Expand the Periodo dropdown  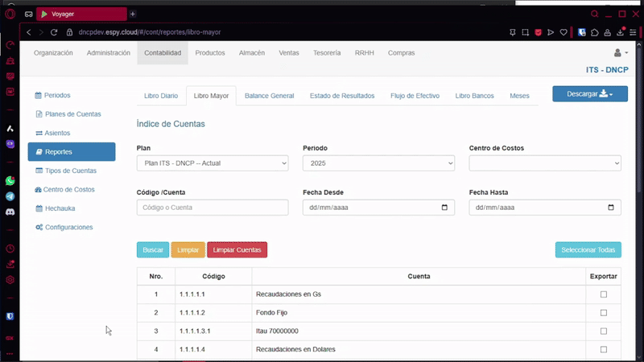coord(378,163)
